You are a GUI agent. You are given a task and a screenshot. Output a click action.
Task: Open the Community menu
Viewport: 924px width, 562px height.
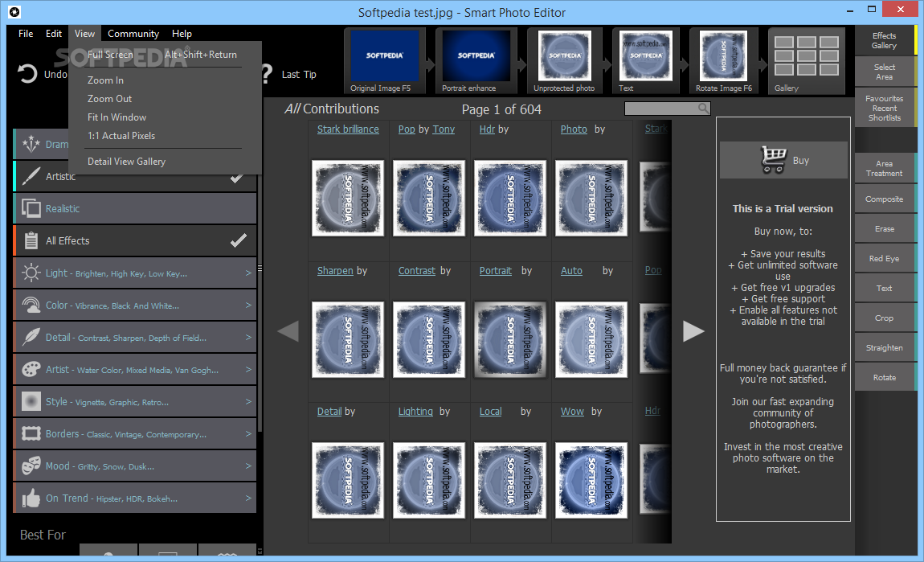[133, 34]
